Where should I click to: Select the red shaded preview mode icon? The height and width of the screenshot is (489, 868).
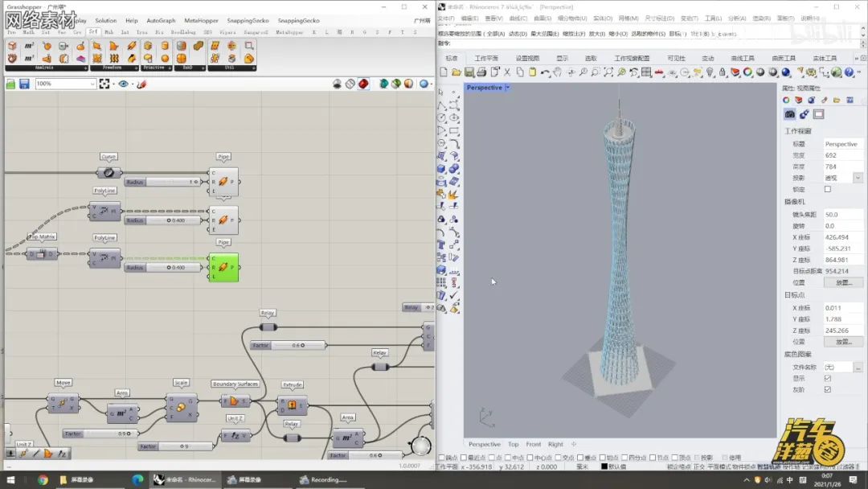363,84
